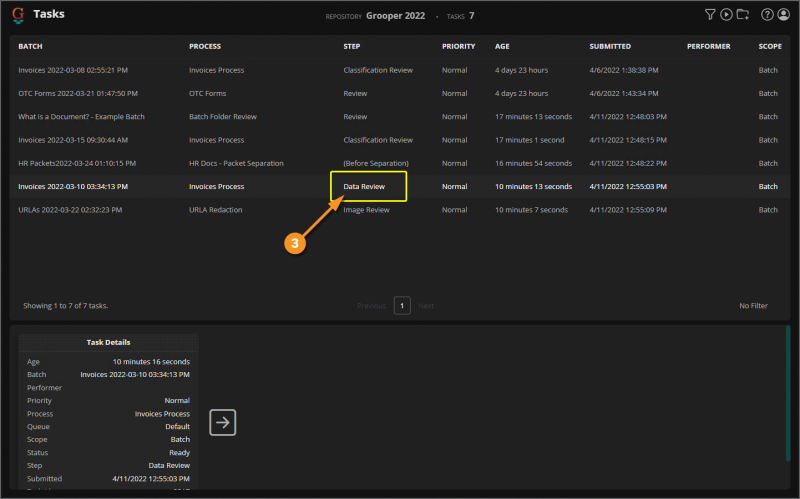The height and width of the screenshot is (499, 800).
Task: Click the Previous page link
Action: point(371,306)
